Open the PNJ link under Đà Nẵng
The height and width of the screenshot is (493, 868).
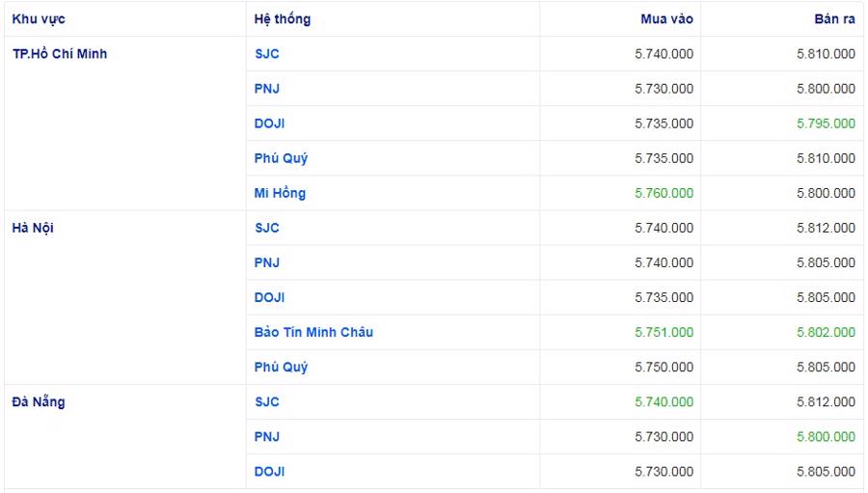pyautogui.click(x=267, y=436)
